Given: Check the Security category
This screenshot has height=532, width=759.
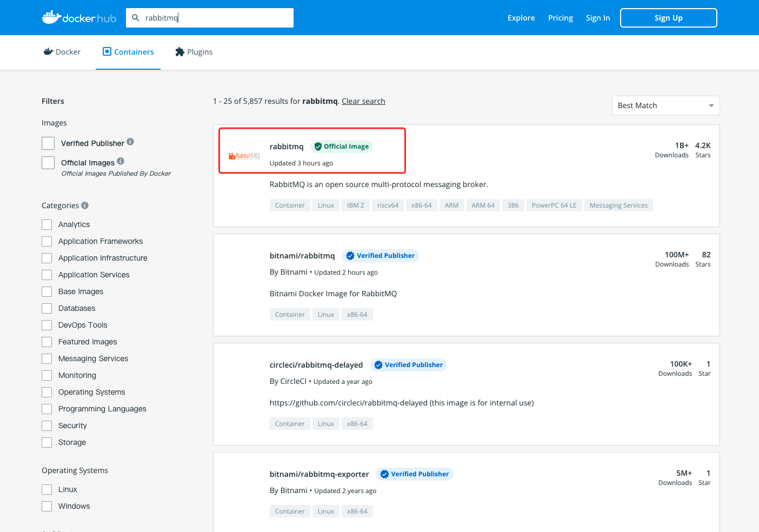Looking at the screenshot, I should point(47,425).
